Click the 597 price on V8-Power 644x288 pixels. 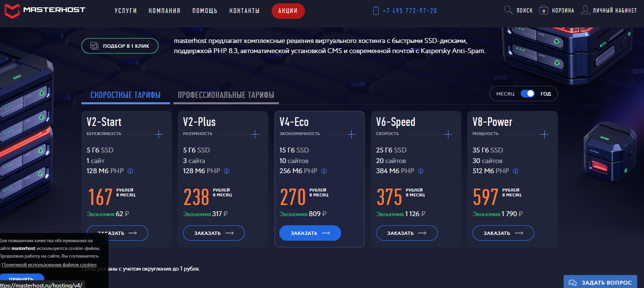pos(486,197)
